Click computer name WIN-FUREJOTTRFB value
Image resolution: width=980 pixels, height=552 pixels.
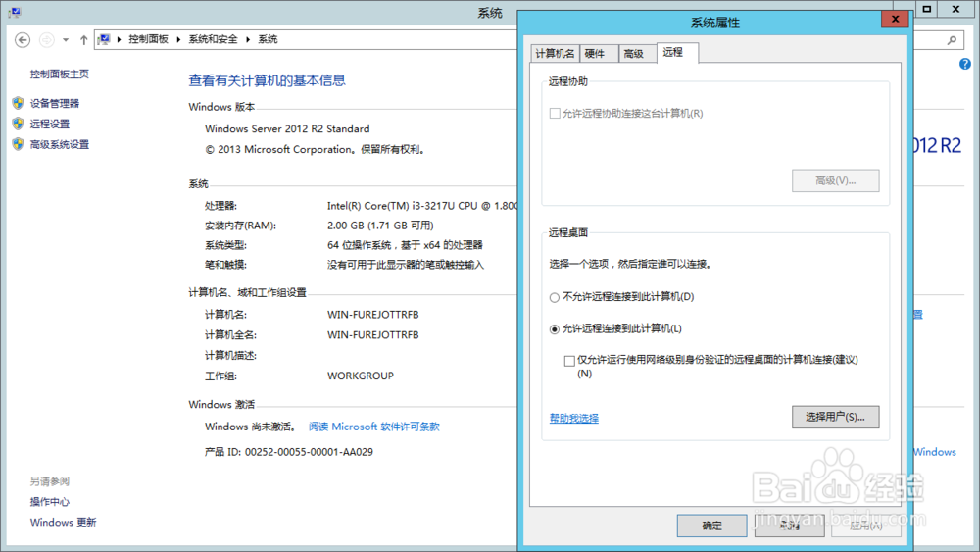pyautogui.click(x=373, y=315)
